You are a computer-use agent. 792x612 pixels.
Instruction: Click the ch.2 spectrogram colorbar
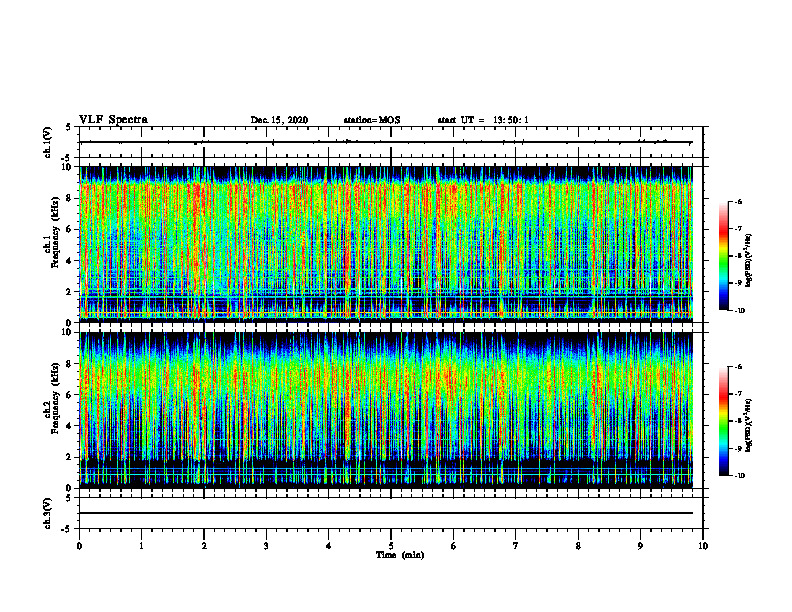coord(723,421)
